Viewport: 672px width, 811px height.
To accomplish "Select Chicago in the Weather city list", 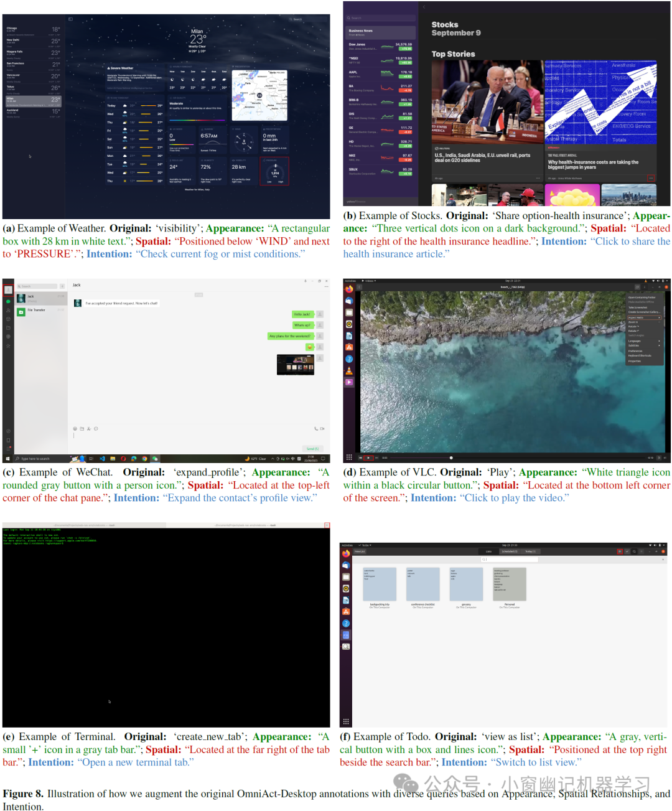I will click(34, 30).
